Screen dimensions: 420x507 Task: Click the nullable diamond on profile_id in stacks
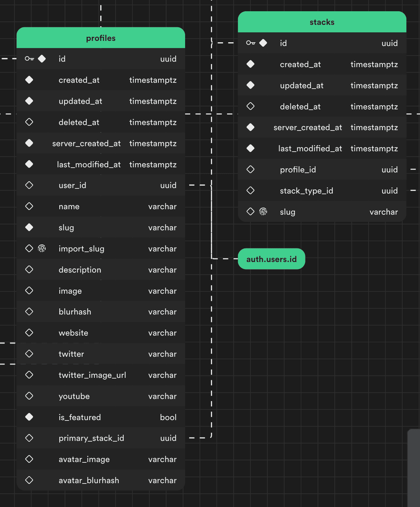[251, 169]
